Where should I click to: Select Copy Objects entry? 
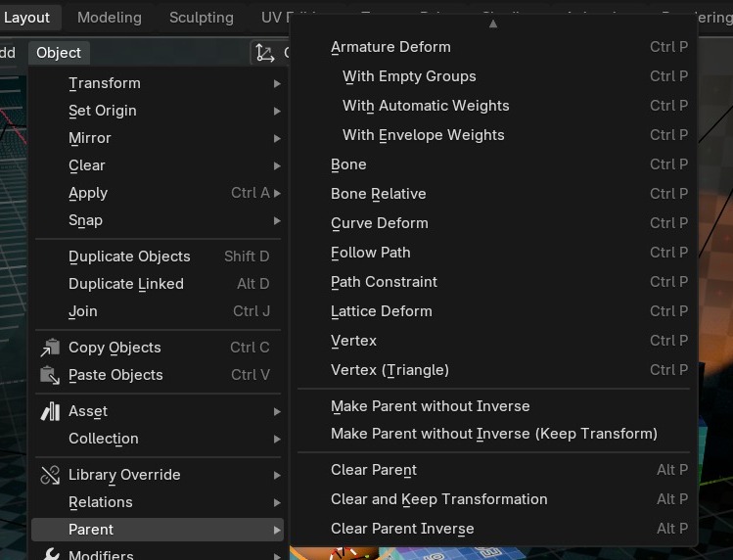[158, 348]
